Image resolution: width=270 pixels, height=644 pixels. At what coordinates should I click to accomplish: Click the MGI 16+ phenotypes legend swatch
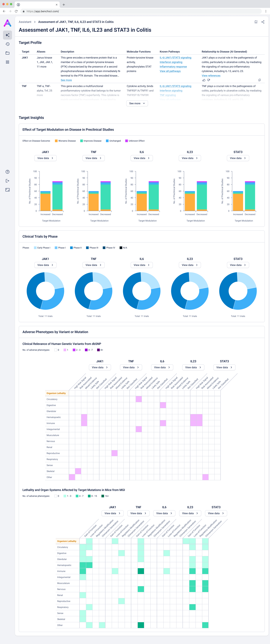pyautogui.click(x=103, y=496)
